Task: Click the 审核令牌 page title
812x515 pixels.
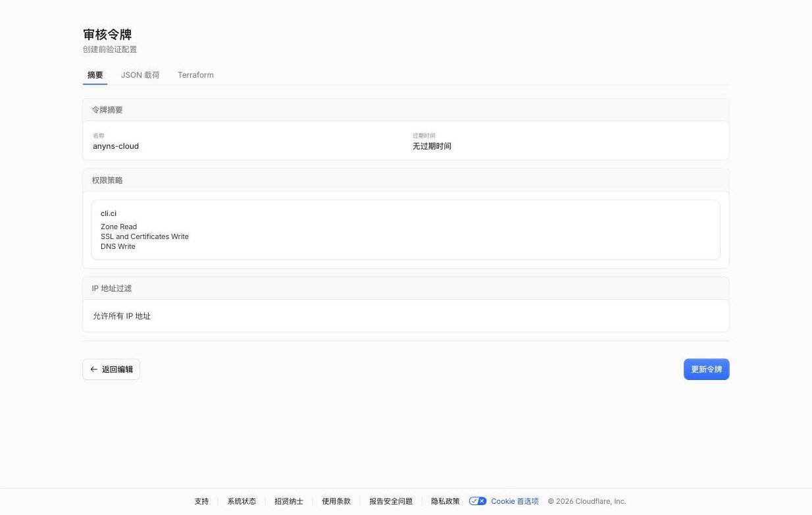Action: 107,34
